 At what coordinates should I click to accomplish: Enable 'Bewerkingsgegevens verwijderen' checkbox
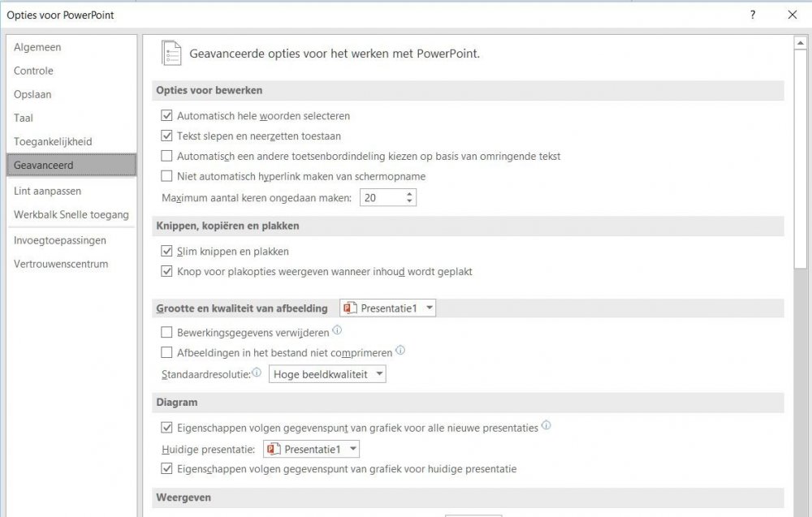click(x=167, y=332)
